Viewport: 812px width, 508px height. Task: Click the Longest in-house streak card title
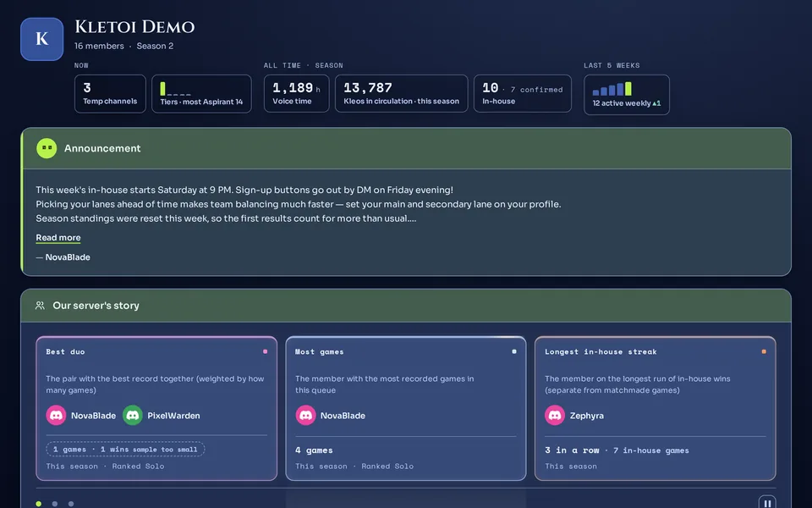coord(601,352)
